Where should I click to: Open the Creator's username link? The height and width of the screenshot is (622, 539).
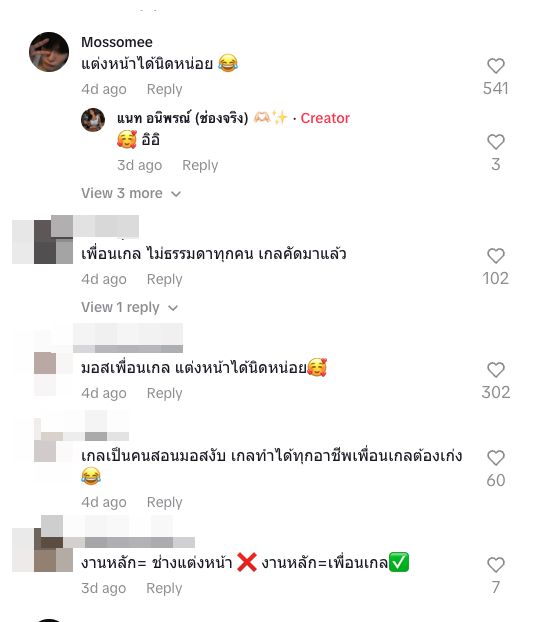coord(182,118)
